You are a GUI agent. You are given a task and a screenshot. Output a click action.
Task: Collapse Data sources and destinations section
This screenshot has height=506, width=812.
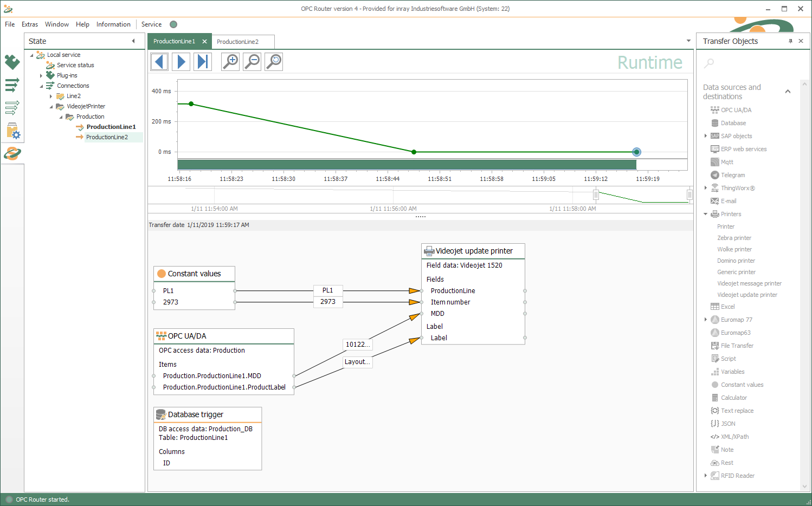point(788,92)
